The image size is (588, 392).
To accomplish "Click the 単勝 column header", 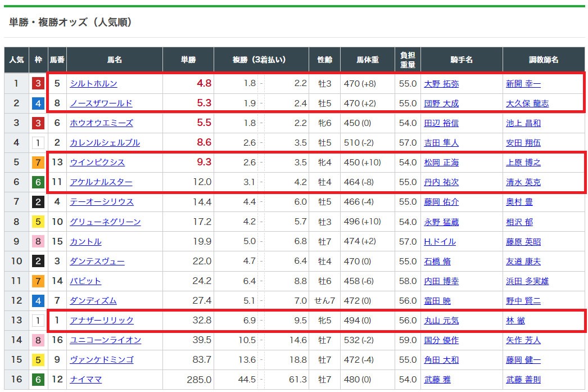I will [x=188, y=60].
